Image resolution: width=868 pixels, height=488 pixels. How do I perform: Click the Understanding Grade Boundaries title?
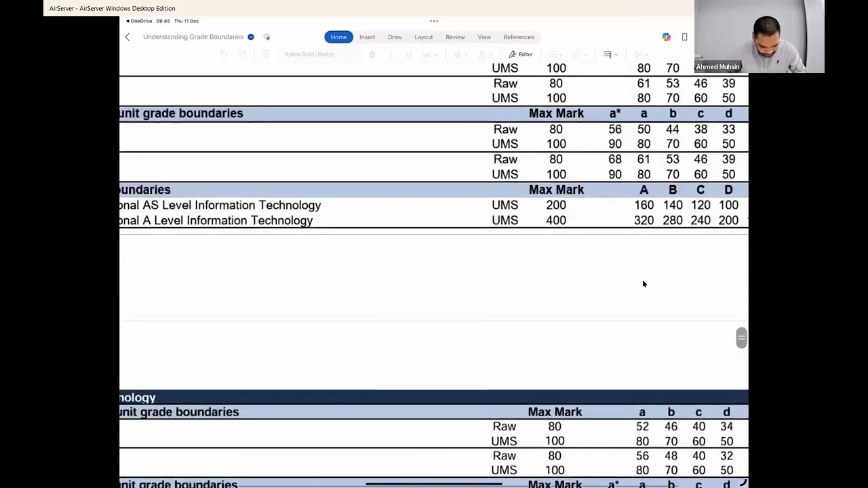pos(193,37)
